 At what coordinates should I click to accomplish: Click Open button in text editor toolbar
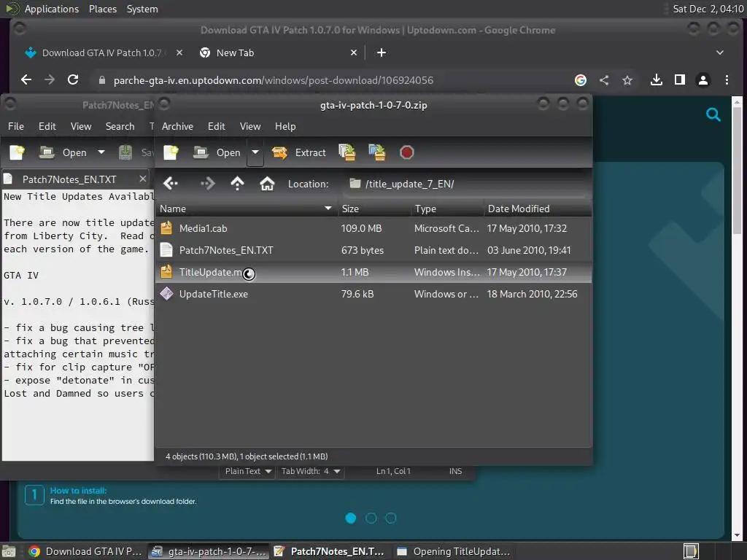[63, 152]
